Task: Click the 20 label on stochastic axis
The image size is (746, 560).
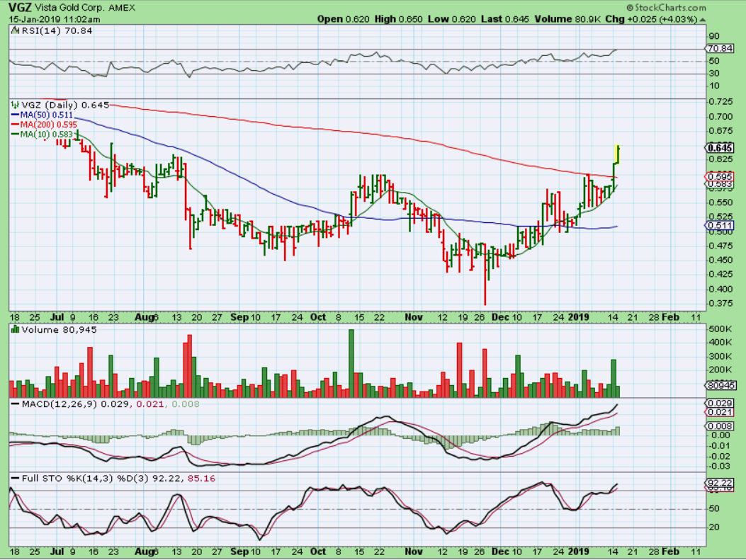Action: tap(714, 527)
